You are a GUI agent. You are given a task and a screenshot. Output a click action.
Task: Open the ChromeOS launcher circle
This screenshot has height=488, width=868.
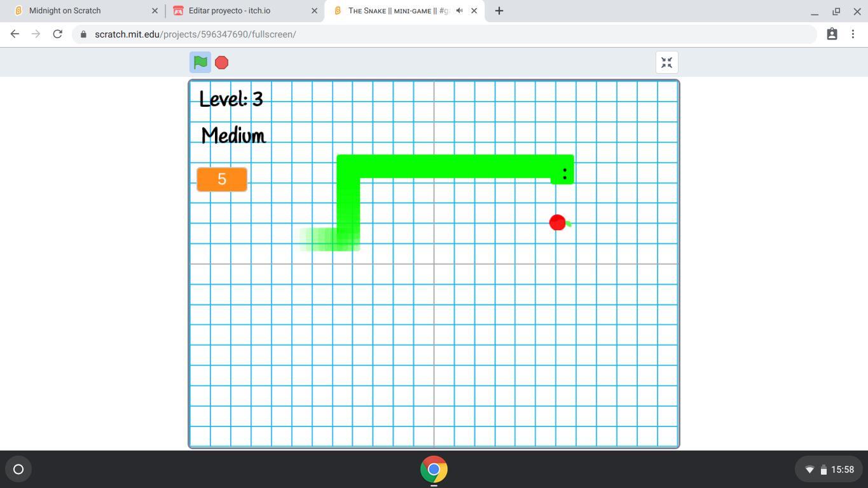18,470
